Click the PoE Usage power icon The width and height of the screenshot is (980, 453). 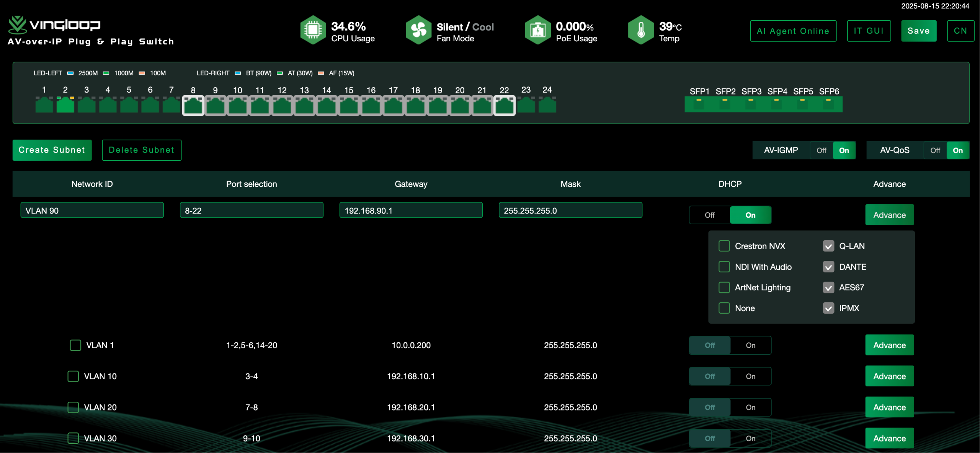537,30
